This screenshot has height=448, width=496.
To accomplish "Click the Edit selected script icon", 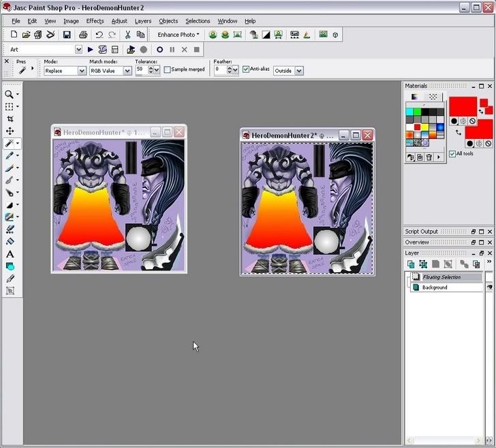I will pyautogui.click(x=102, y=50).
